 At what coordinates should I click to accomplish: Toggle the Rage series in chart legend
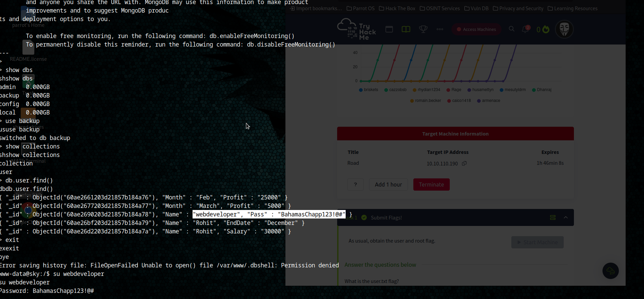454,90
